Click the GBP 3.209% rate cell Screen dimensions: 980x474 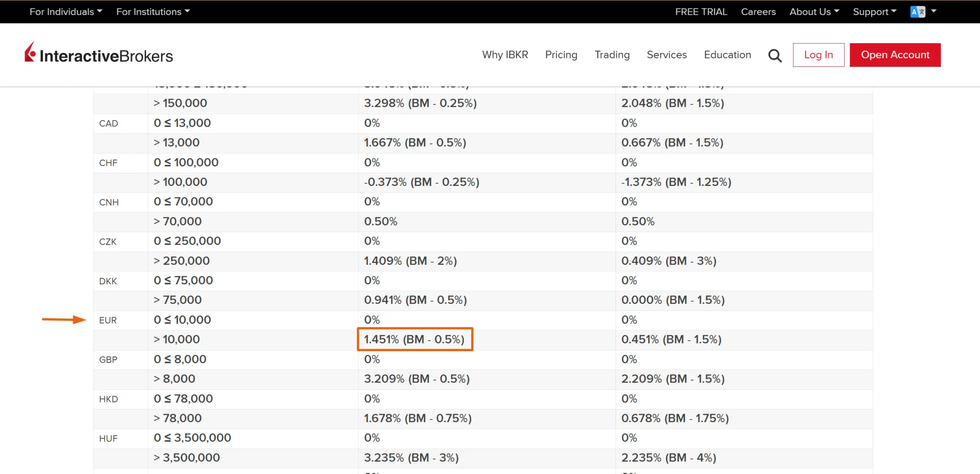pos(416,379)
